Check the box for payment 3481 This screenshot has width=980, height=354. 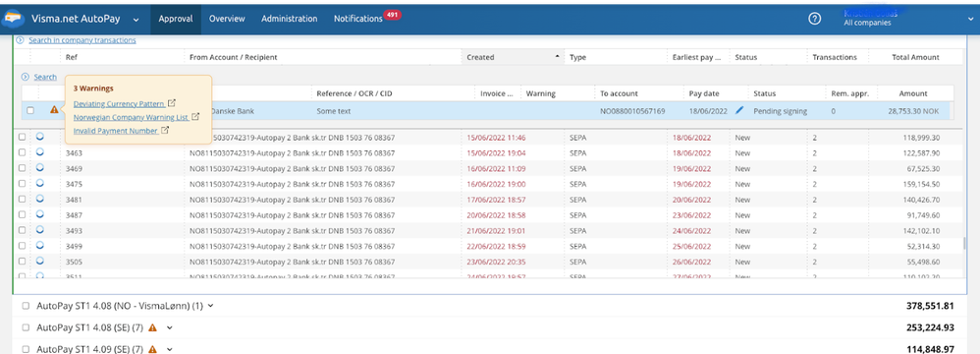pos(22,199)
